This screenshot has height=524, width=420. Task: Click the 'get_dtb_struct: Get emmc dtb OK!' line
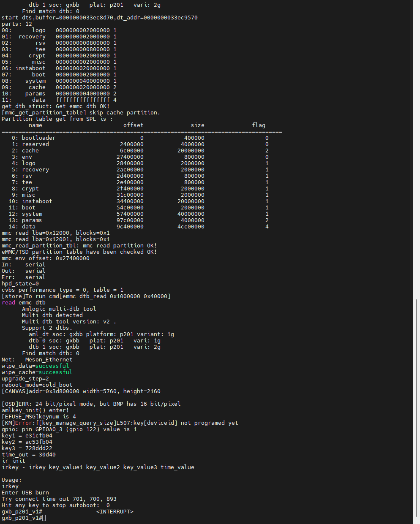[56, 106]
